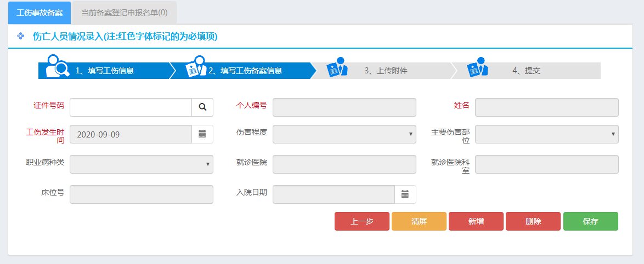Click the 床位号 field
This screenshot has width=644, height=264.
tap(142, 194)
